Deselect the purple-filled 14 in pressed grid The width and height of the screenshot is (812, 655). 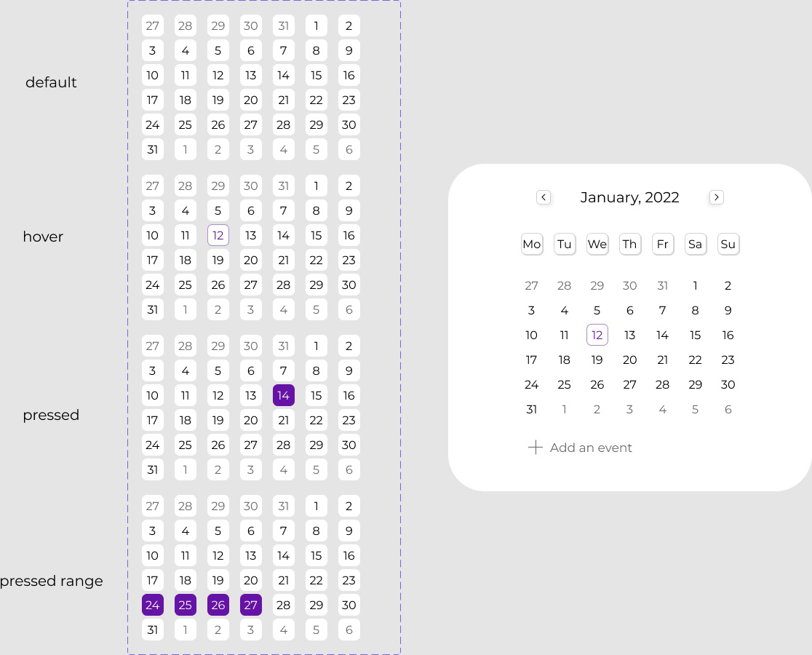pyautogui.click(x=284, y=395)
